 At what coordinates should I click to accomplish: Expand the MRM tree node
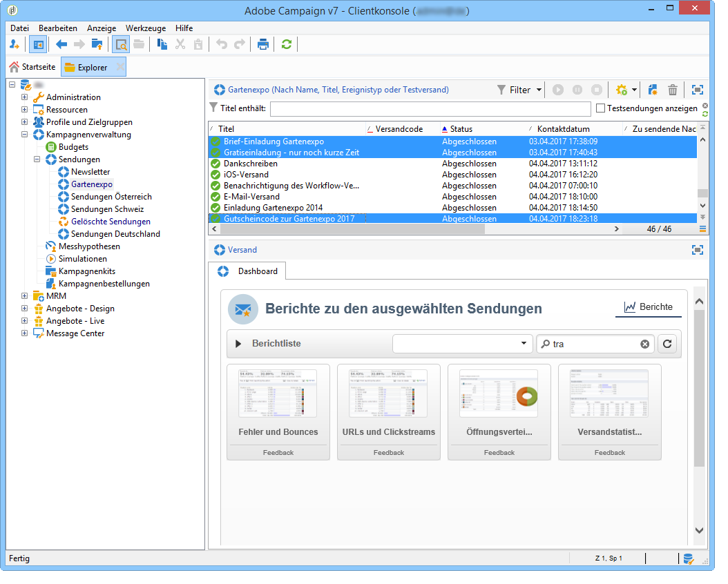click(25, 296)
